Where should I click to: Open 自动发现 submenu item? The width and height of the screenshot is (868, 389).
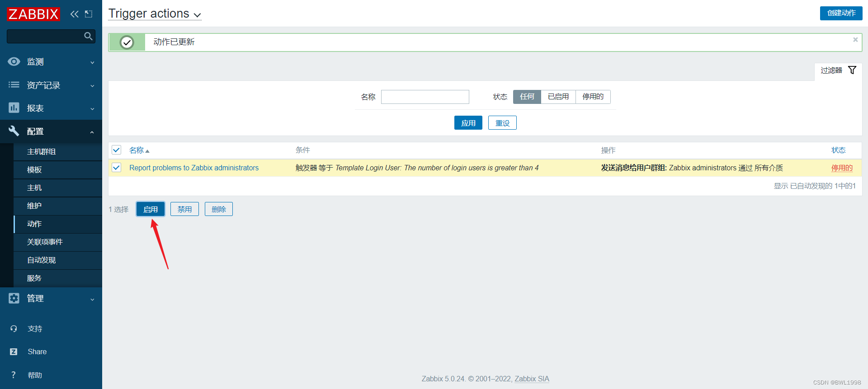(58, 260)
